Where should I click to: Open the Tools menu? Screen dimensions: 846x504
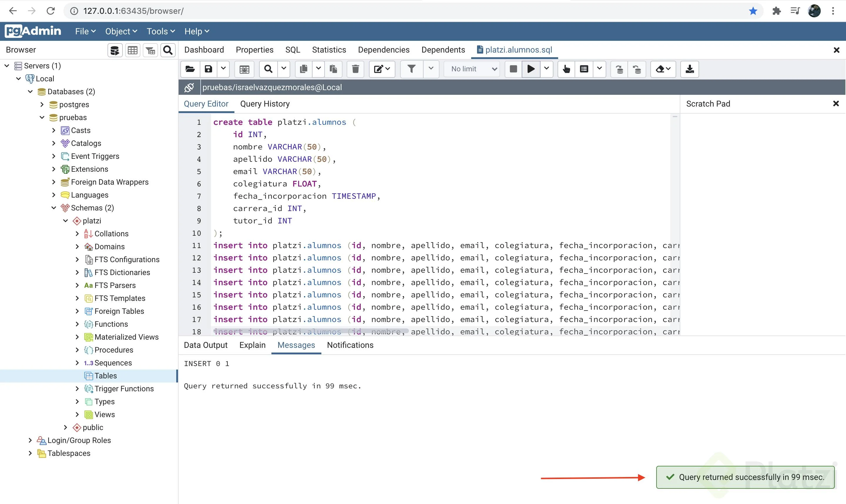(160, 31)
